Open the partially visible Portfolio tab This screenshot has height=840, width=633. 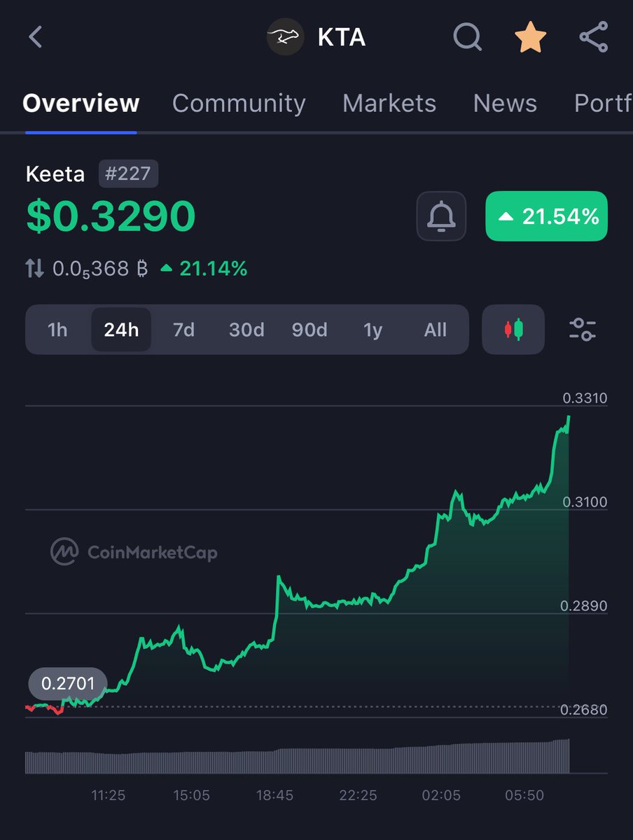603,104
